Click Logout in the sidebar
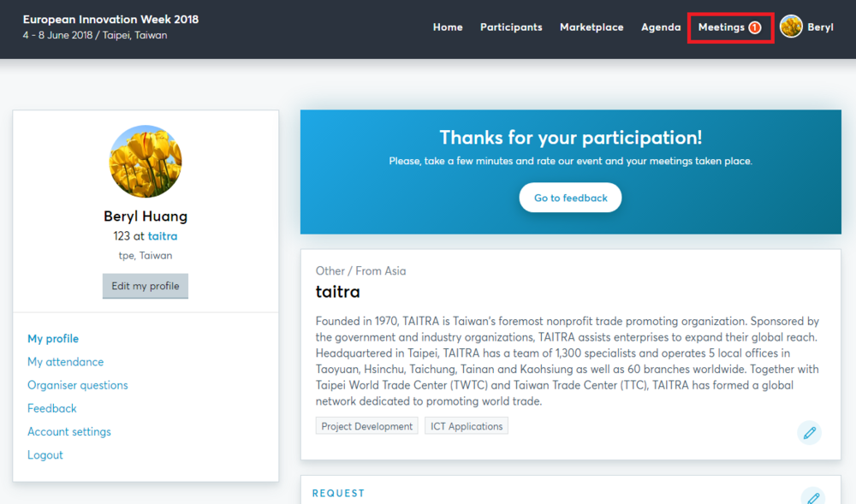 [45, 455]
